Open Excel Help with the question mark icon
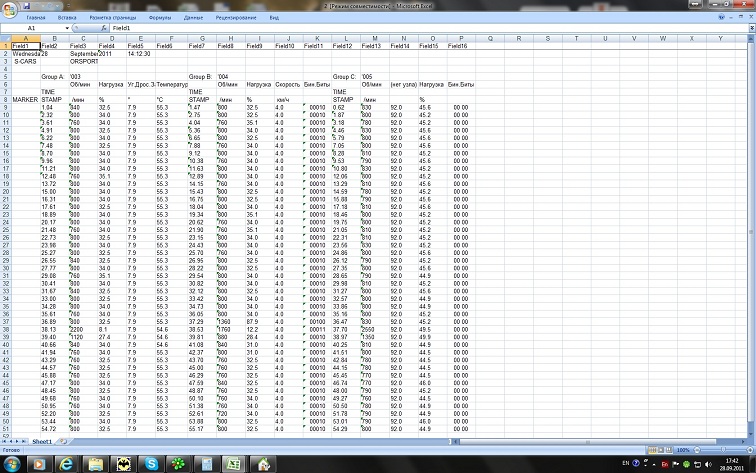 pyautogui.click(x=721, y=17)
